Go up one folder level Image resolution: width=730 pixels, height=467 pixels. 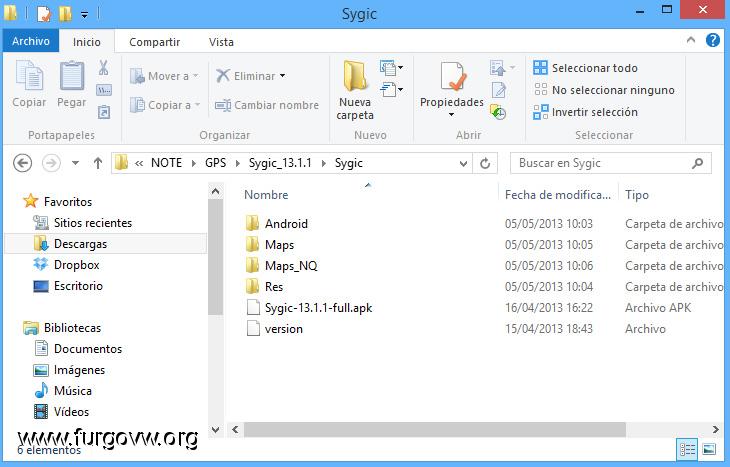click(x=97, y=163)
